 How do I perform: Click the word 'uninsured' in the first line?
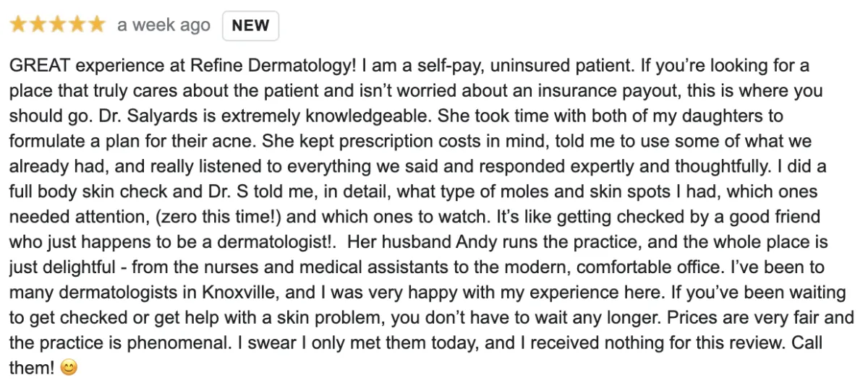tap(509, 66)
